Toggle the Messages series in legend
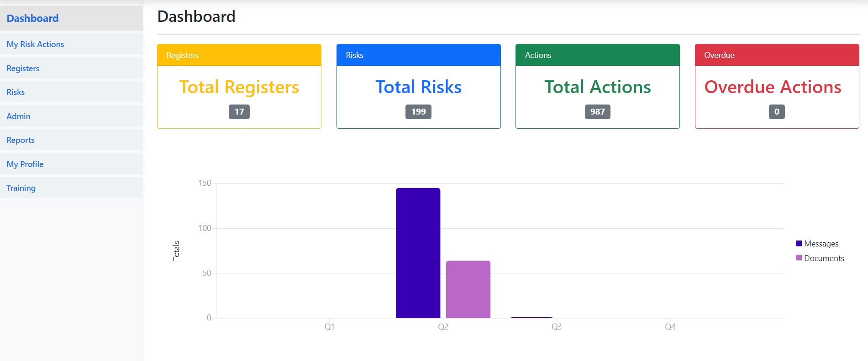 [821, 244]
